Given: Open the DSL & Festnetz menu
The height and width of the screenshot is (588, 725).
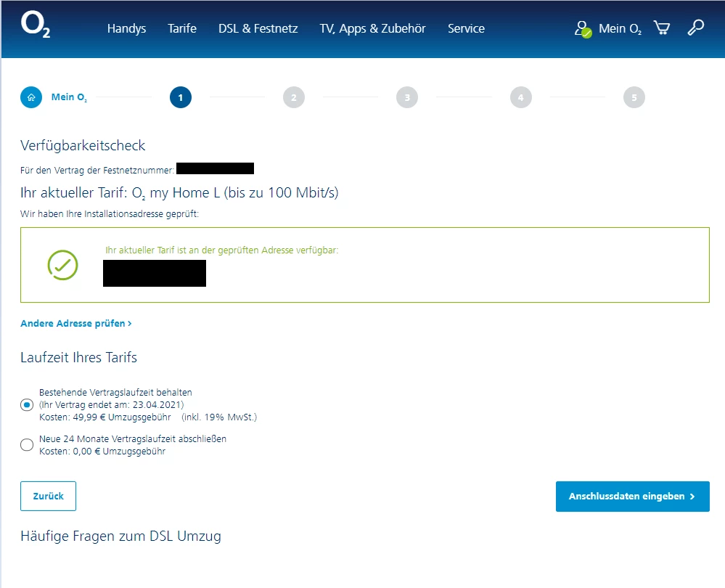Looking at the screenshot, I should click(x=258, y=29).
